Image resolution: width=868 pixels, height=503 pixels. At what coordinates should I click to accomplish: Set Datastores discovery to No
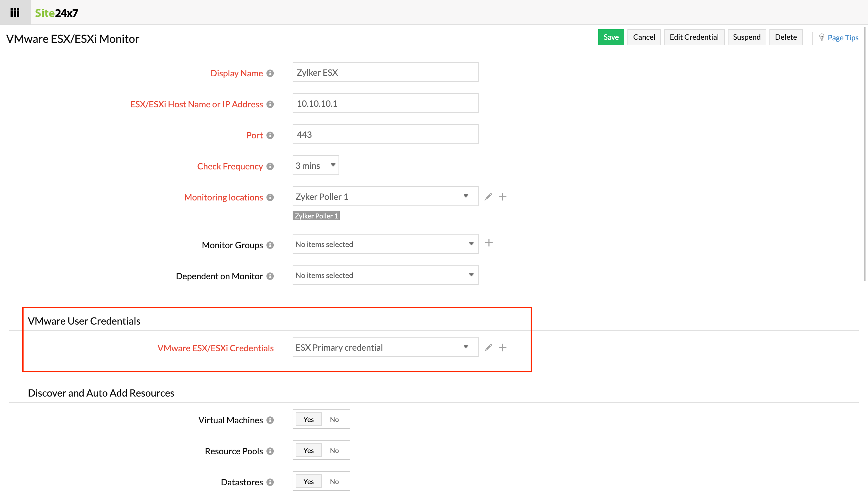coord(334,481)
